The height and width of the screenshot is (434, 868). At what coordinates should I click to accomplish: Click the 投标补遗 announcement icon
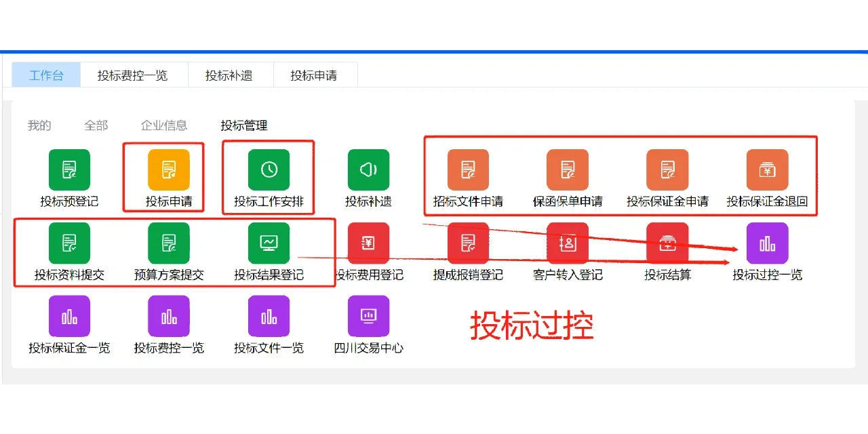pyautogui.click(x=368, y=170)
